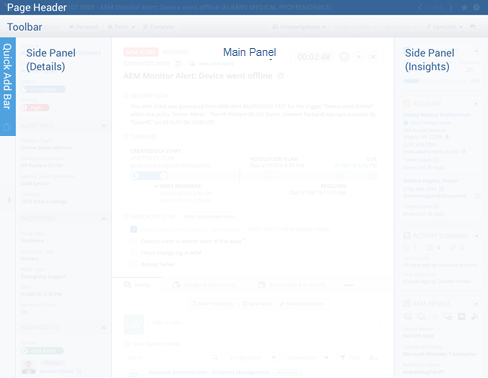
Task: Collapse the Alert Info section
Action: point(104,126)
